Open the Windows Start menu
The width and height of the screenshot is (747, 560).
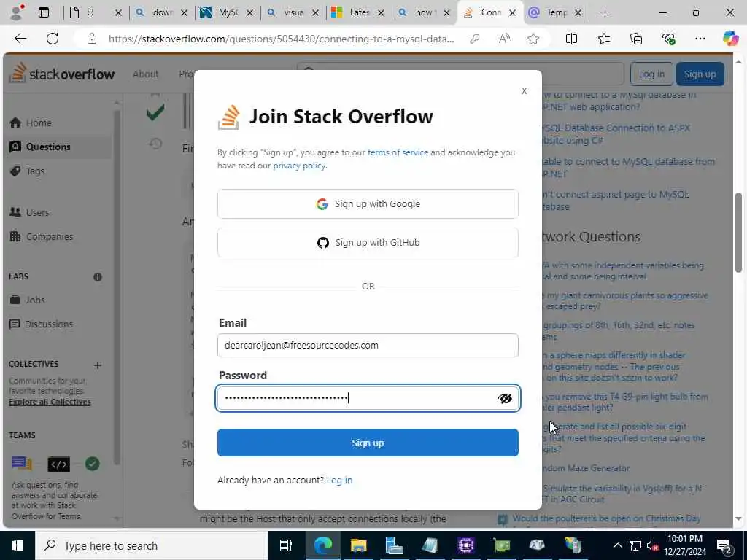[x=18, y=545]
